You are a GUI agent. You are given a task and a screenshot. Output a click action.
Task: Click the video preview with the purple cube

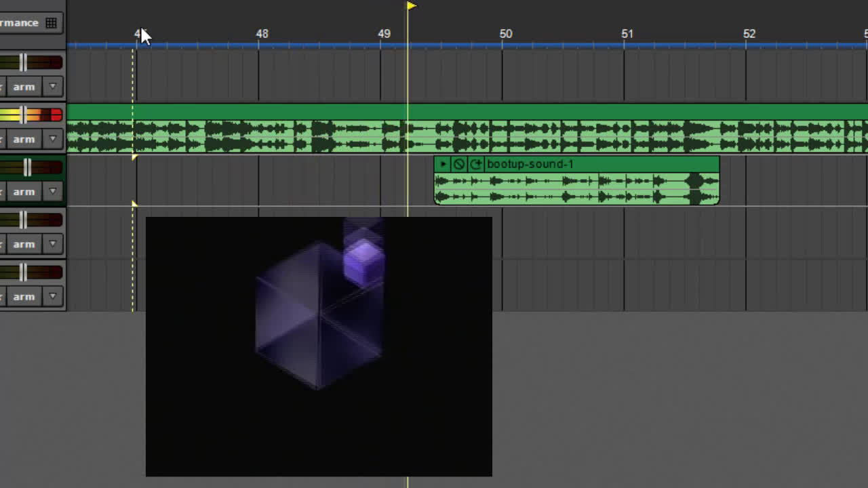[319, 346]
